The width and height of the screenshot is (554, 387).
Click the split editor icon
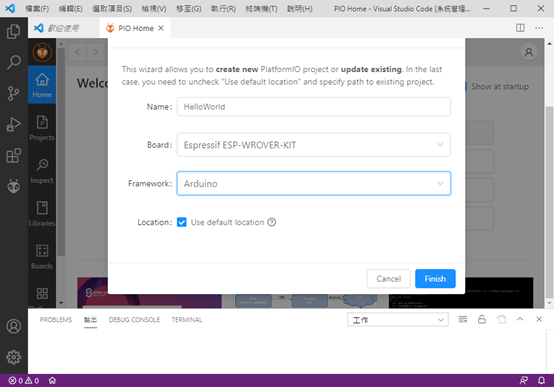pyautogui.click(x=520, y=28)
